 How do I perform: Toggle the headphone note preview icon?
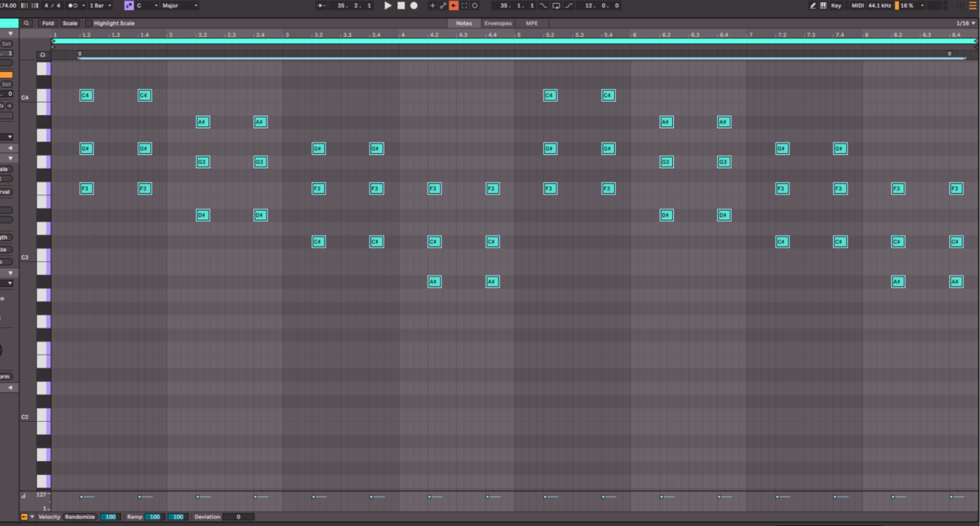[x=42, y=54]
